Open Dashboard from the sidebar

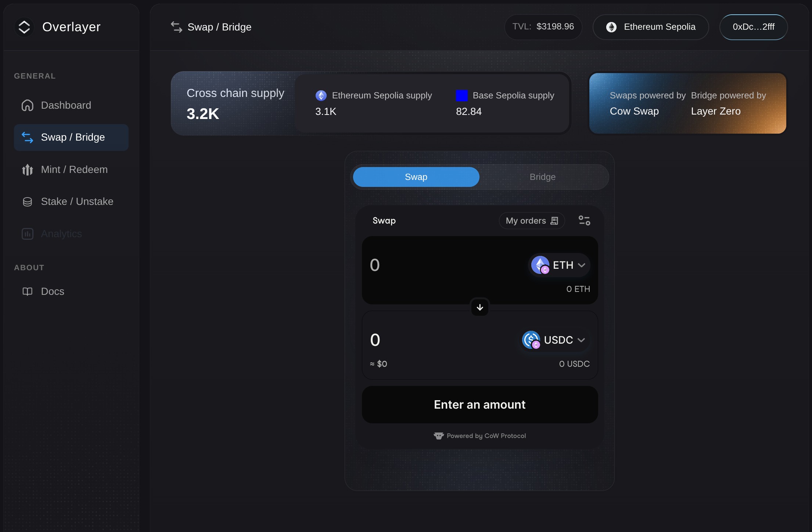pyautogui.click(x=71, y=105)
